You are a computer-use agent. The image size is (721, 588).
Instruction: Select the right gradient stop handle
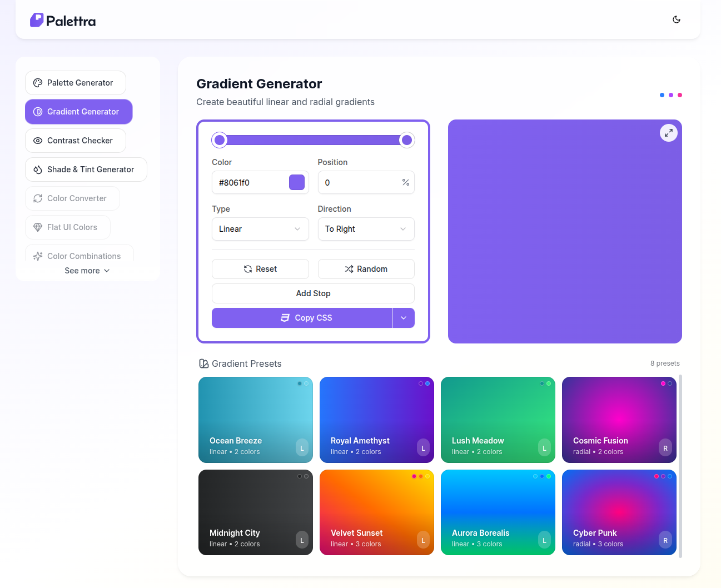point(407,140)
